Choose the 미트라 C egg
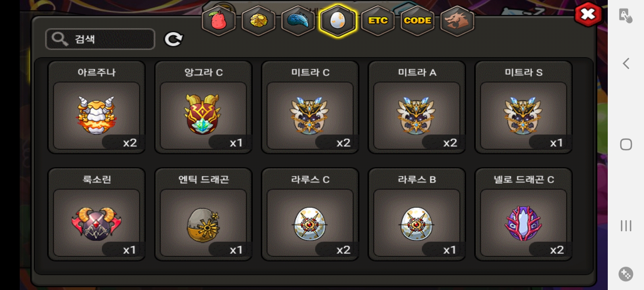644x290 pixels. [310, 107]
